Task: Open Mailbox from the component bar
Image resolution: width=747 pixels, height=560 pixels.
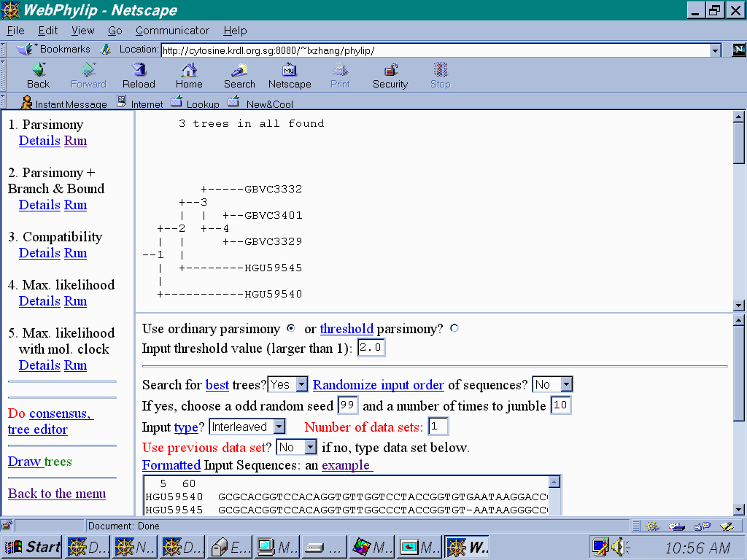Action: click(x=676, y=526)
